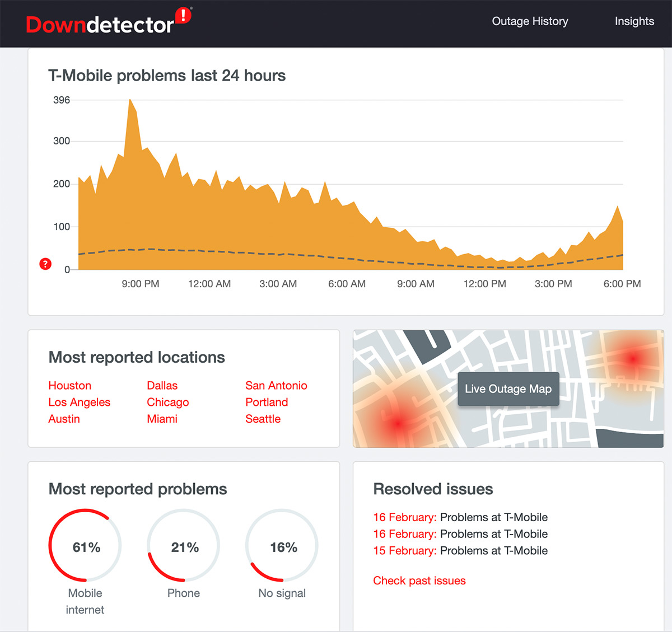Select Miami from reported locations
Image resolution: width=672 pixels, height=632 pixels.
point(162,419)
